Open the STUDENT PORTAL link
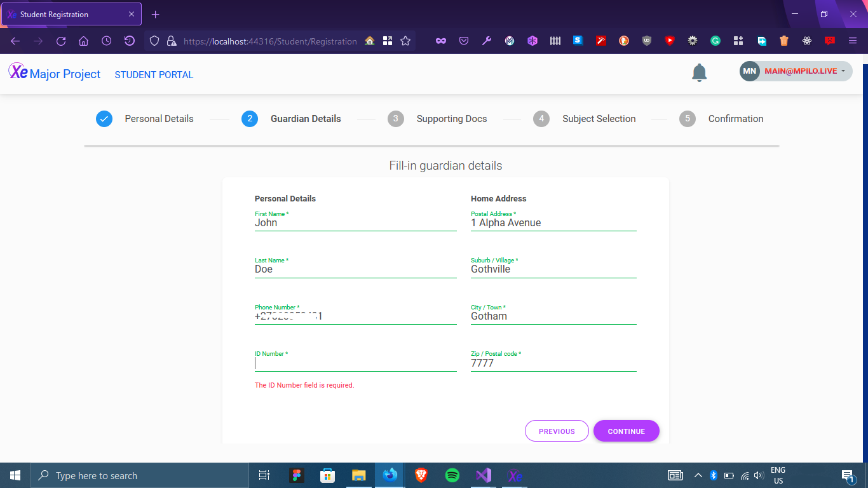 pos(154,74)
